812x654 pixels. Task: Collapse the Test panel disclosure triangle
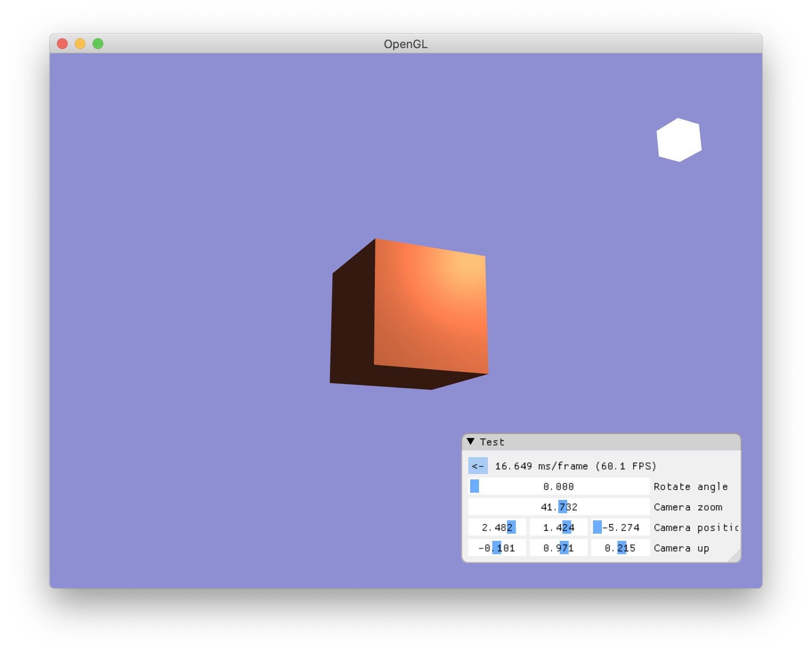[x=471, y=441]
